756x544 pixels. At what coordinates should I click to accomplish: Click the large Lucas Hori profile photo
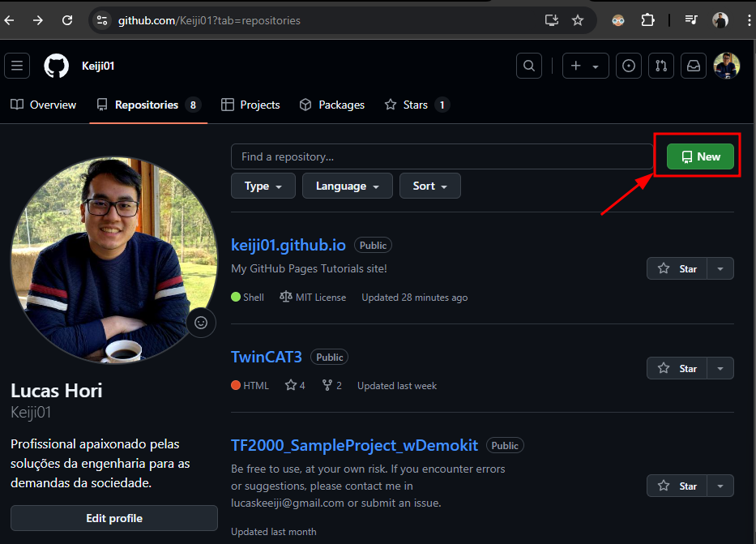[113, 260]
